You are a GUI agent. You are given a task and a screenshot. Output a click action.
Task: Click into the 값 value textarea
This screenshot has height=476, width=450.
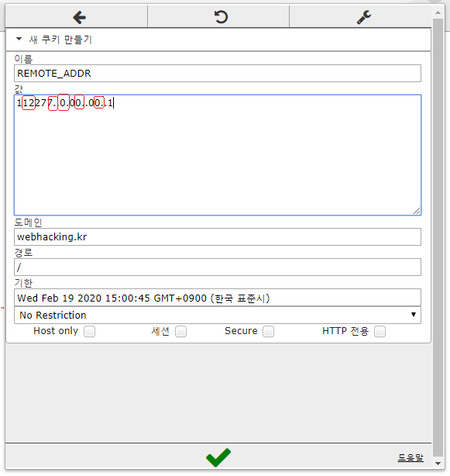[x=218, y=155]
